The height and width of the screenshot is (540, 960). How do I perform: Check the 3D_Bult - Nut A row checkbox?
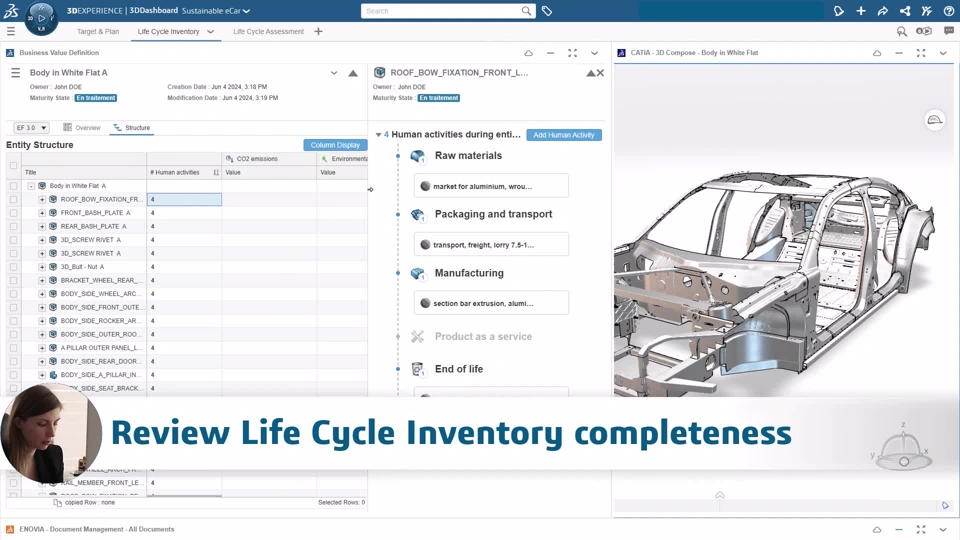13,267
